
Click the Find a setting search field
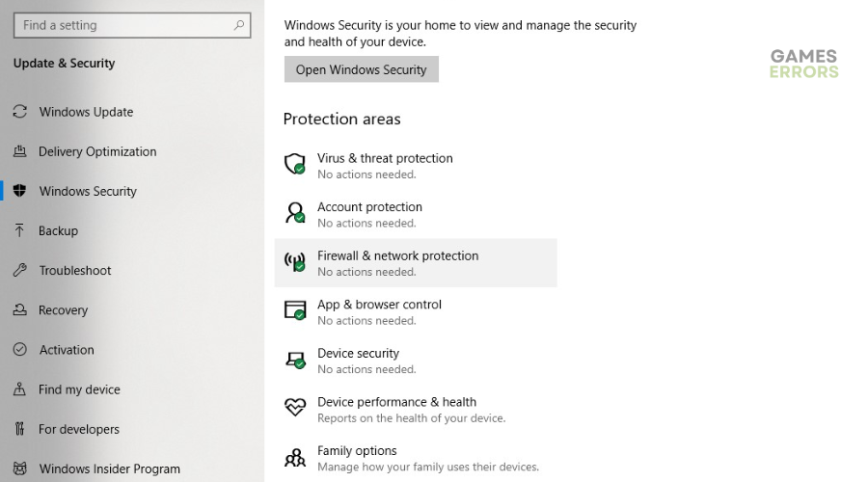click(132, 25)
